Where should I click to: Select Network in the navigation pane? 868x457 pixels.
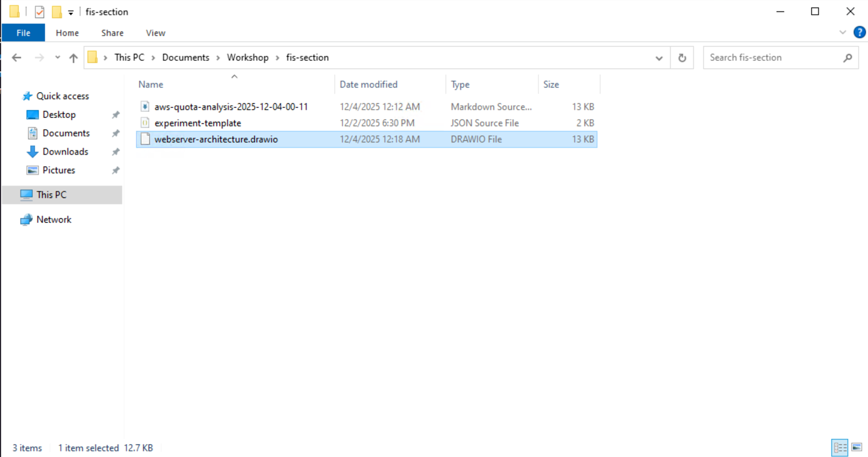(54, 219)
